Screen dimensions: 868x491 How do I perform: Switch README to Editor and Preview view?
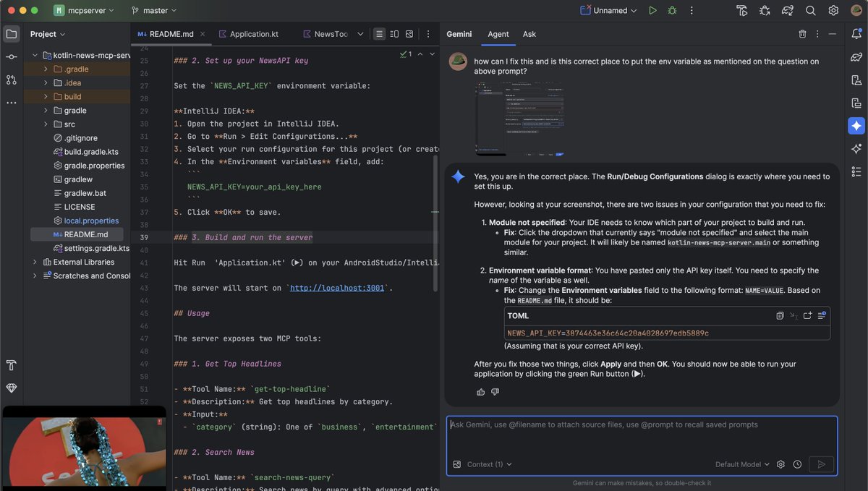click(394, 34)
